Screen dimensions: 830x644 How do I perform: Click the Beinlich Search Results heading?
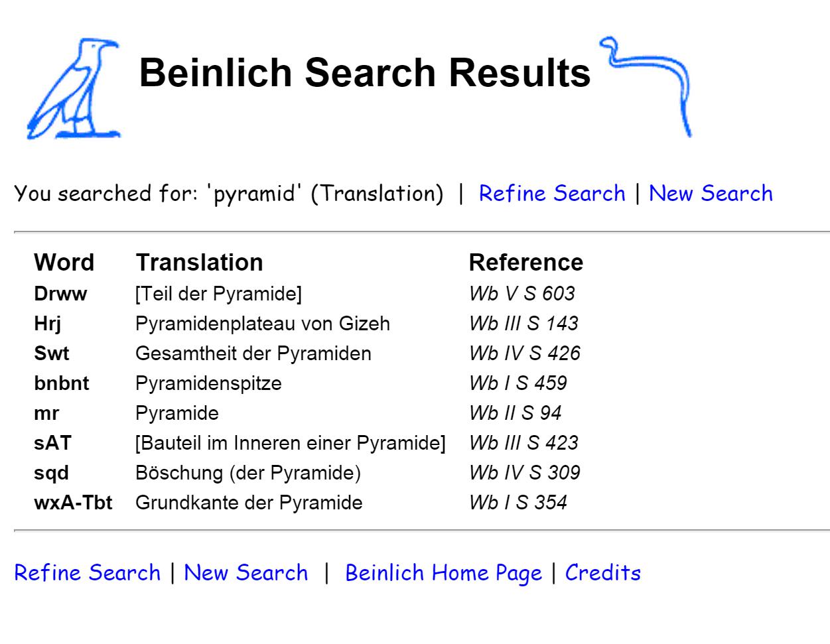click(x=365, y=72)
